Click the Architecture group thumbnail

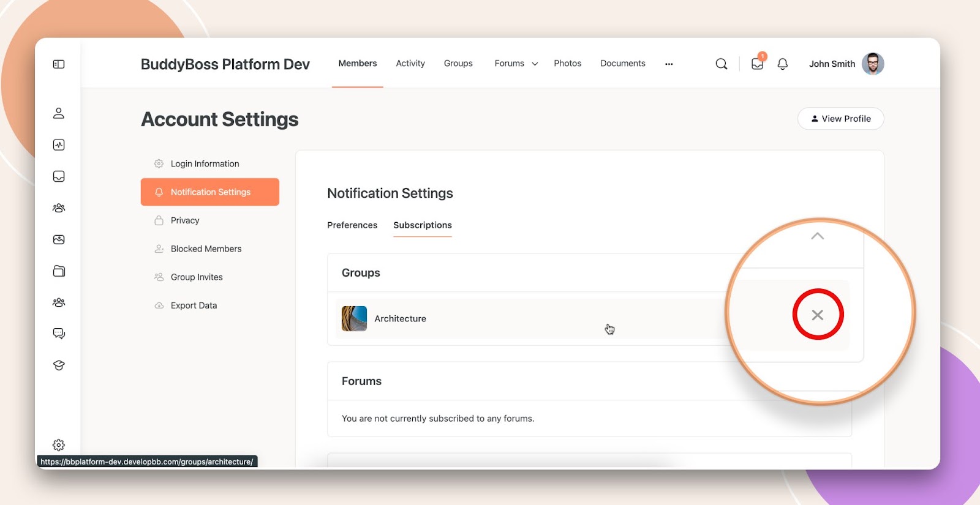354,319
